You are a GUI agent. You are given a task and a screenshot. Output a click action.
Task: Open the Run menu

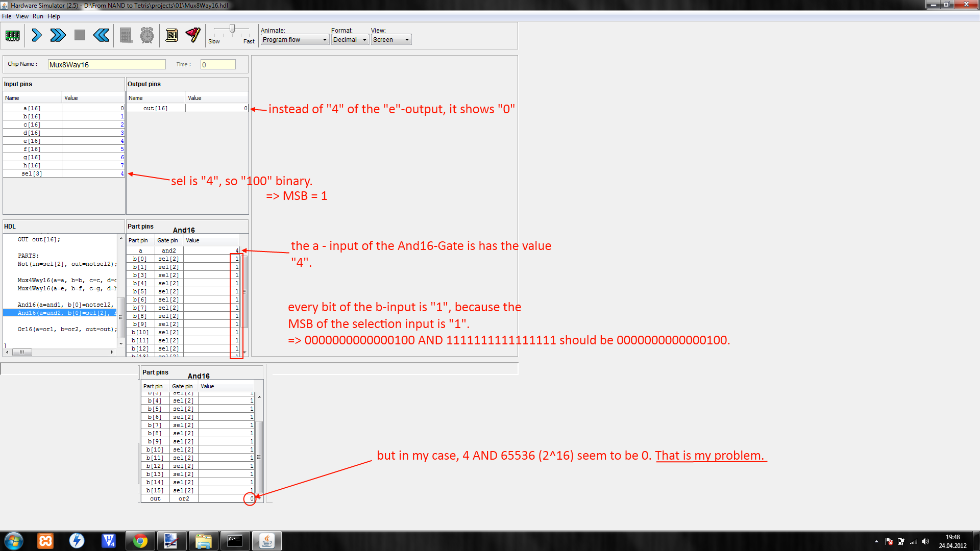pyautogui.click(x=38, y=16)
